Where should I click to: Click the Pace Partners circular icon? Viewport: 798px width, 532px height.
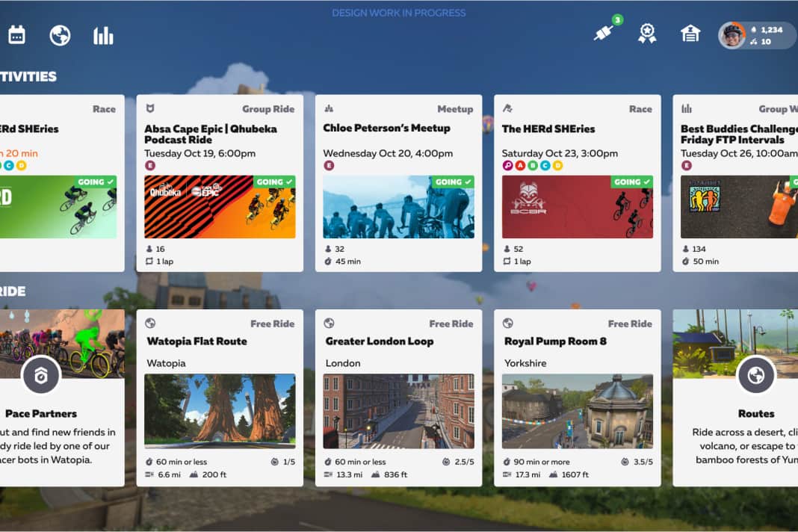[x=40, y=375]
